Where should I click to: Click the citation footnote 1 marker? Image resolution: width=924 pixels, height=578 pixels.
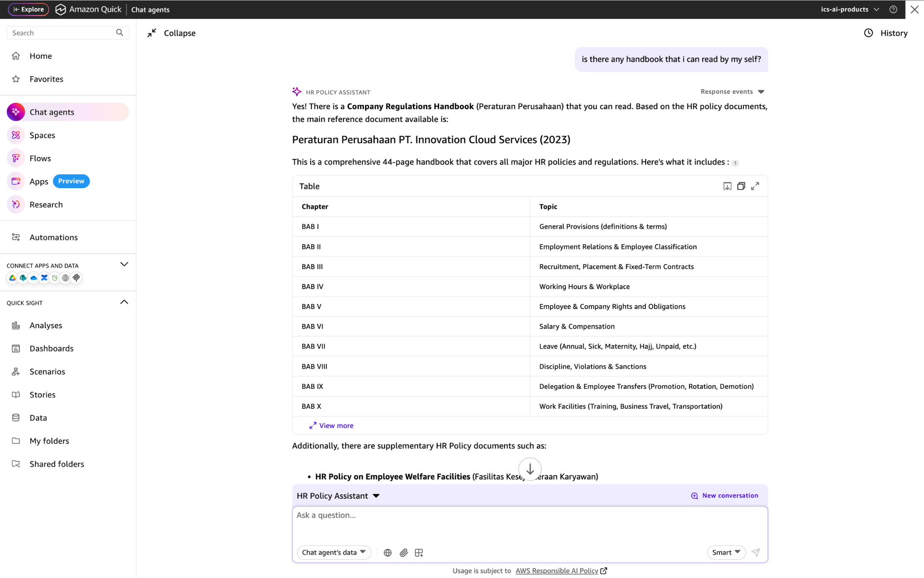click(x=735, y=163)
